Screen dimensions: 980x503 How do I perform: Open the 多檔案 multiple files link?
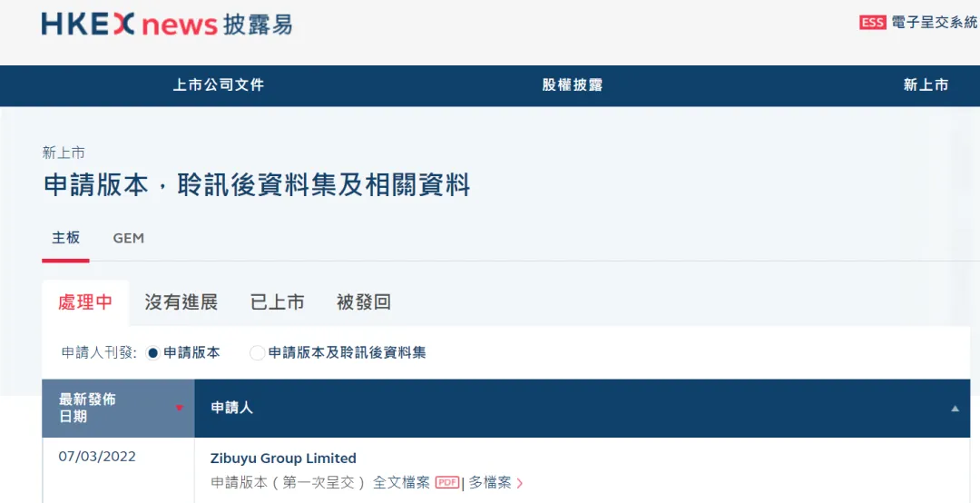(x=490, y=482)
